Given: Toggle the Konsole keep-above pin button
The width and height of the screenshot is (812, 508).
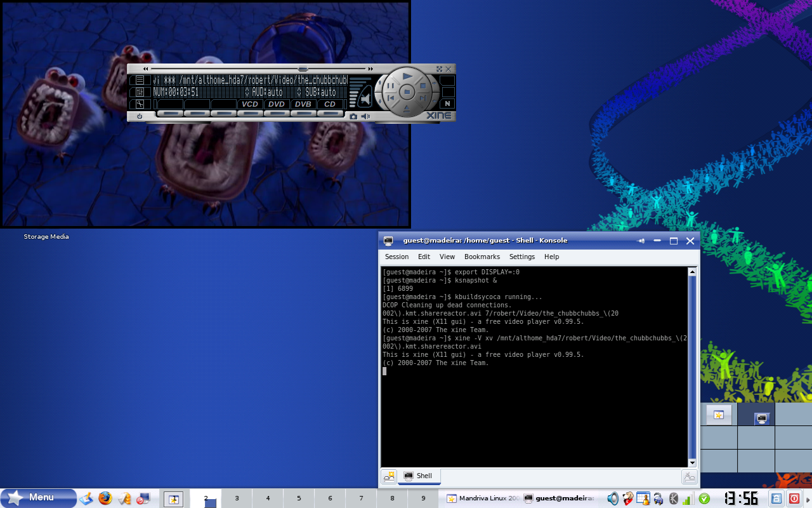Looking at the screenshot, I should [x=641, y=241].
